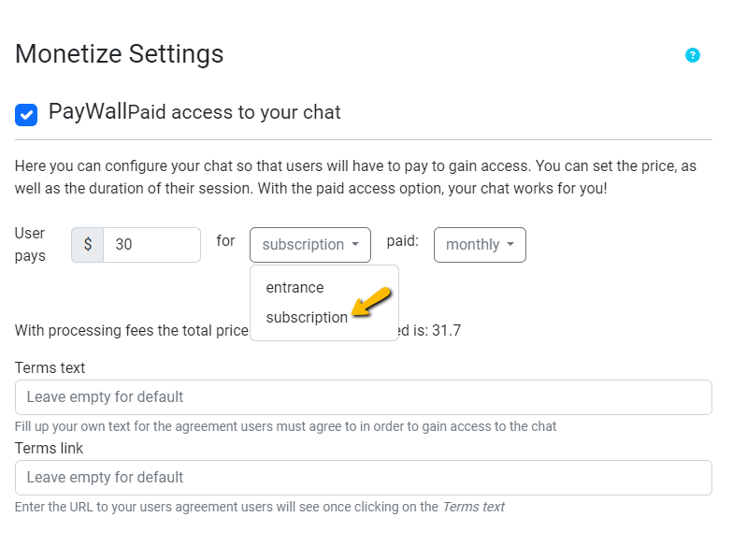This screenshot has height=560, width=747.
Task: Click the paywall description paragraph
Action: click(x=355, y=177)
